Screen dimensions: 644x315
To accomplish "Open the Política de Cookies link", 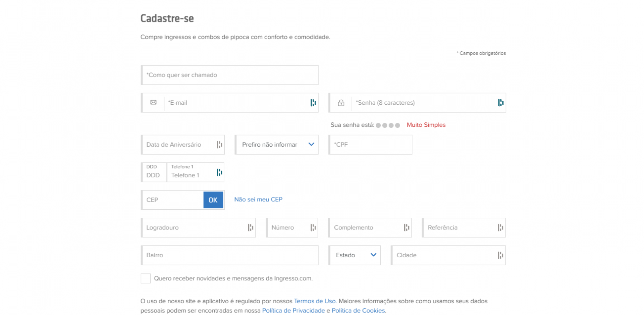I will 358,311.
